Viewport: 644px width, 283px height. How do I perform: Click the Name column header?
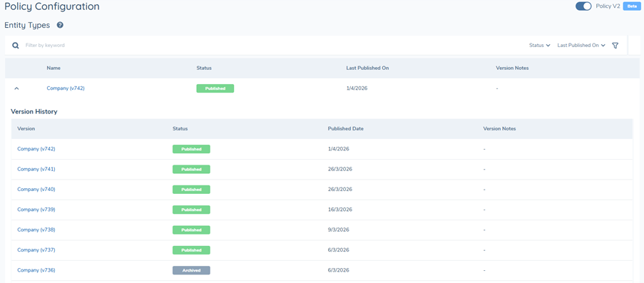53,68
